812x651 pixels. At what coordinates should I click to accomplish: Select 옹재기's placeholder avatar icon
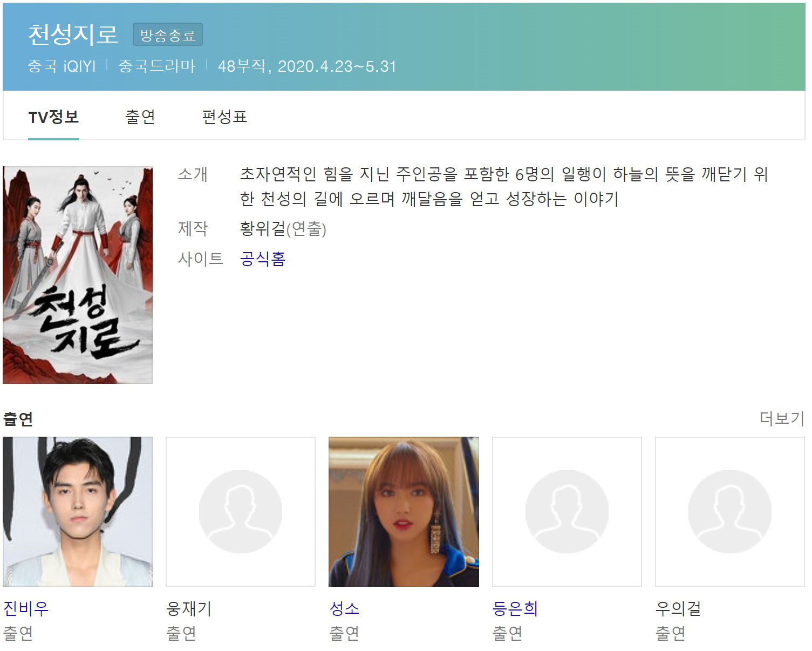241,512
